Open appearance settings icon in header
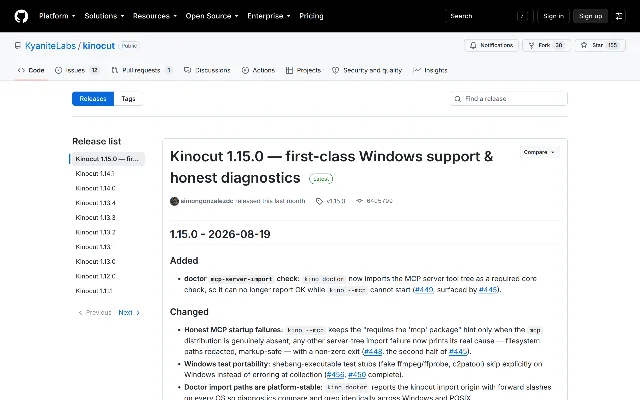Image resolution: width=640 pixels, height=400 pixels. click(619, 16)
